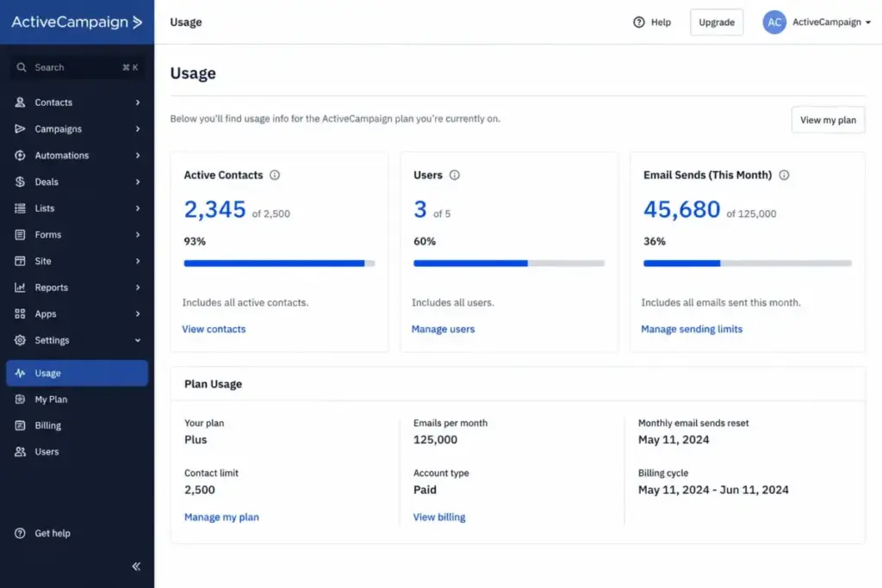Expand the Site menu chevron
This screenshot has width=882, height=588.
coord(137,261)
